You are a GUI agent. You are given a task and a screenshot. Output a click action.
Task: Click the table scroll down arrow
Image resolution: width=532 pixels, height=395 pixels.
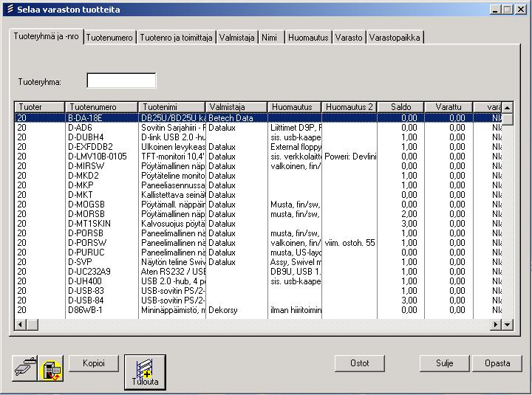(x=507, y=324)
